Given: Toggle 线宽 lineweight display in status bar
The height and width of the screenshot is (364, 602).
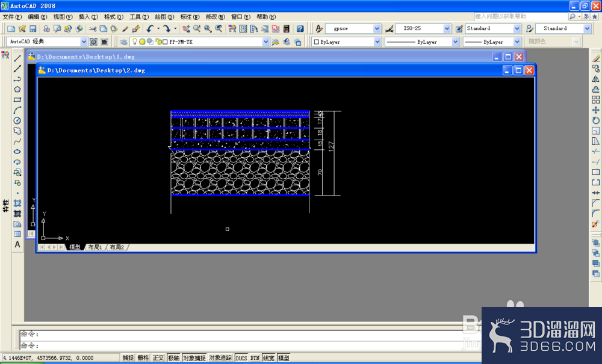Looking at the screenshot, I should point(268,358).
